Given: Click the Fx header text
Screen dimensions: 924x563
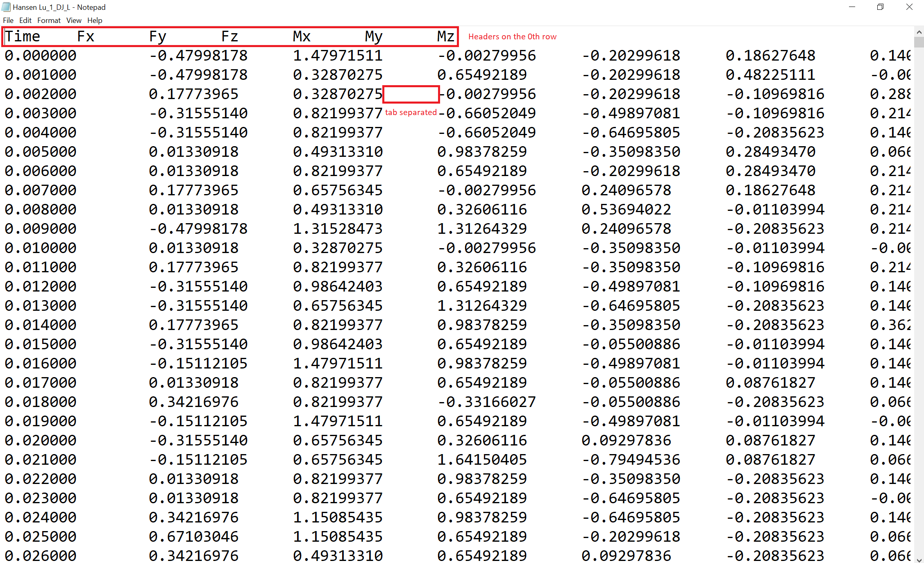Looking at the screenshot, I should [x=86, y=36].
